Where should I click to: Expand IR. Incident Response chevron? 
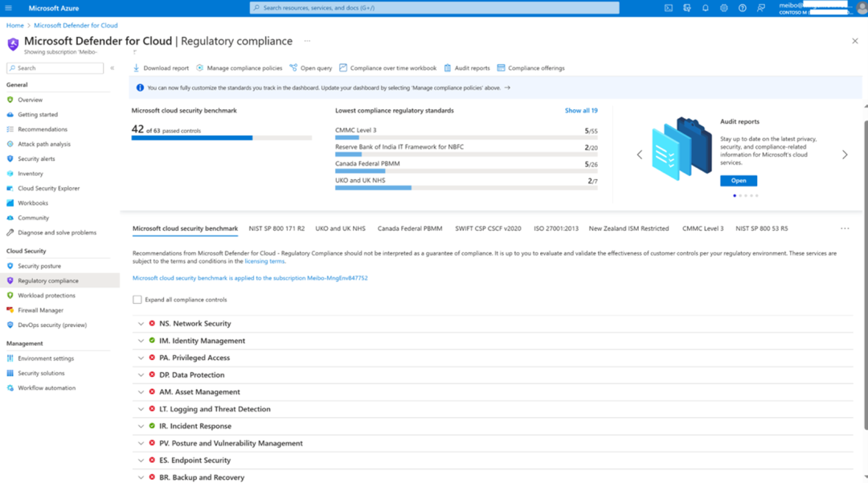pos(141,426)
